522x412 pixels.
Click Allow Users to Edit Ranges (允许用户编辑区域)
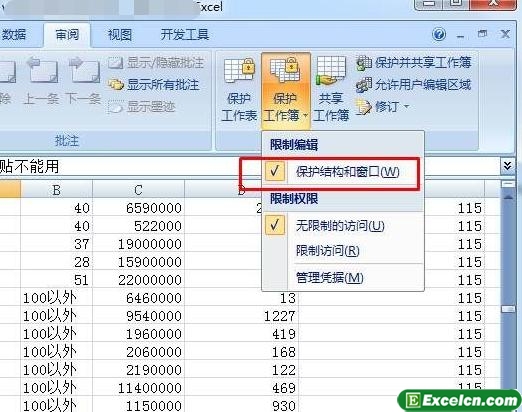[x=414, y=85]
